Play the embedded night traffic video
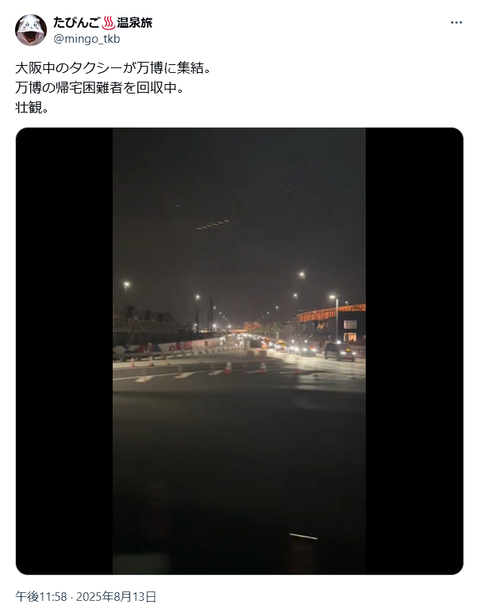This screenshot has height=616, width=480. 239,351
